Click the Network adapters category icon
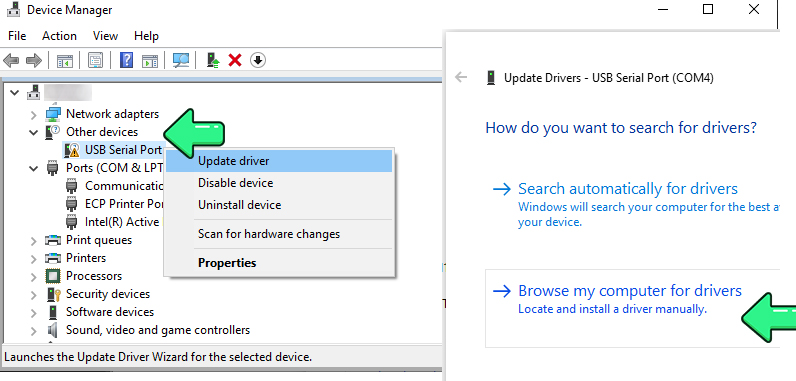796x381 pixels. [53, 114]
